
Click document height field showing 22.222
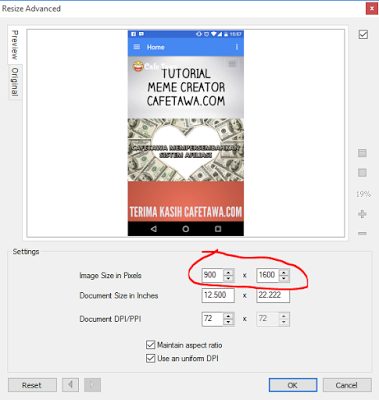click(x=273, y=295)
